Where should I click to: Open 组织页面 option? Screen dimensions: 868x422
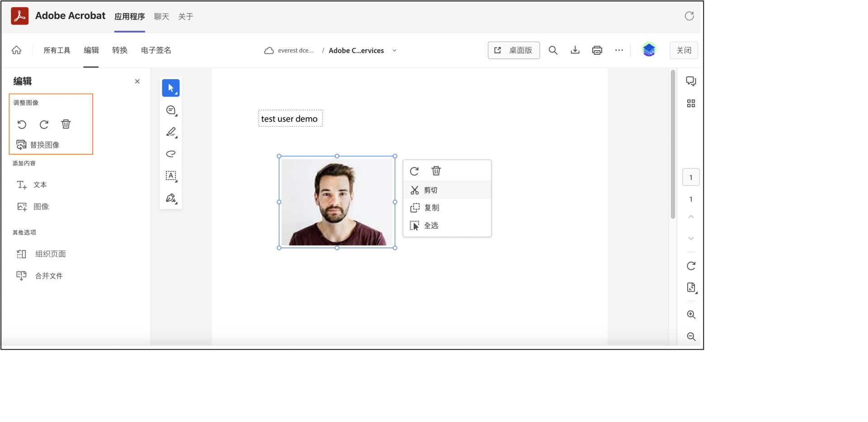(41, 254)
